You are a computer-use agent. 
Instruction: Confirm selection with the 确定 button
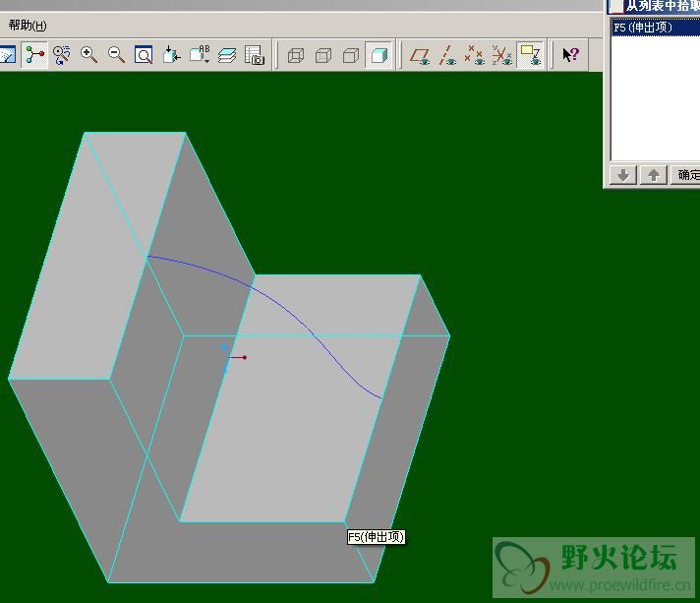pyautogui.click(x=685, y=175)
